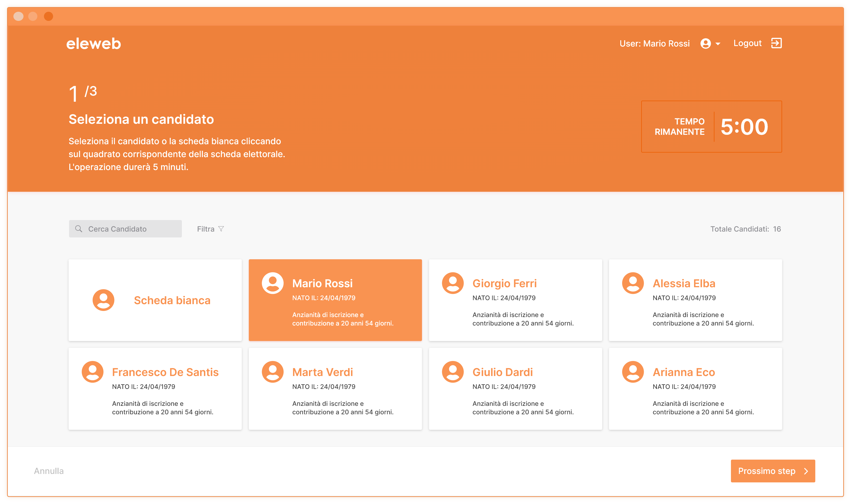This screenshot has height=504, width=851.
Task: Select candidate name Giorgio Ferri
Action: click(x=504, y=283)
